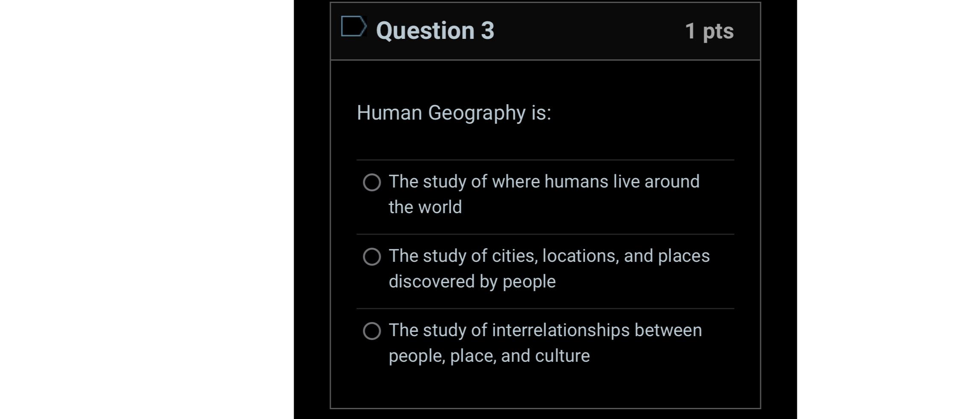Screen dimensions: 980x419
Task: Select the radio for 'where humans live'
Action: pos(372,182)
